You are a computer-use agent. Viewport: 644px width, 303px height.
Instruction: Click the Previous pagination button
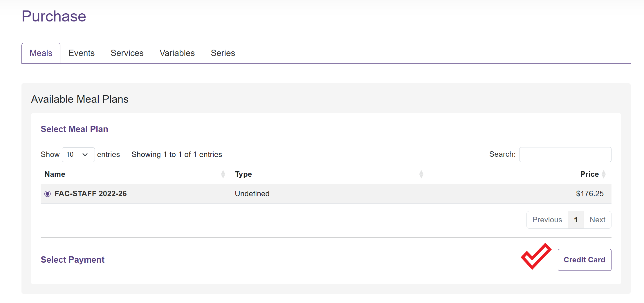[547, 220]
